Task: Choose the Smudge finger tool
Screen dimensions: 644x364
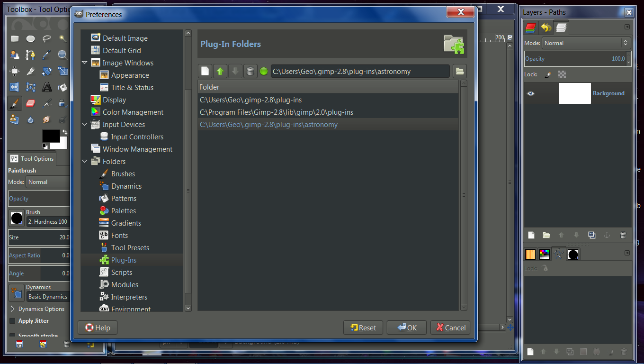Action: (46, 119)
